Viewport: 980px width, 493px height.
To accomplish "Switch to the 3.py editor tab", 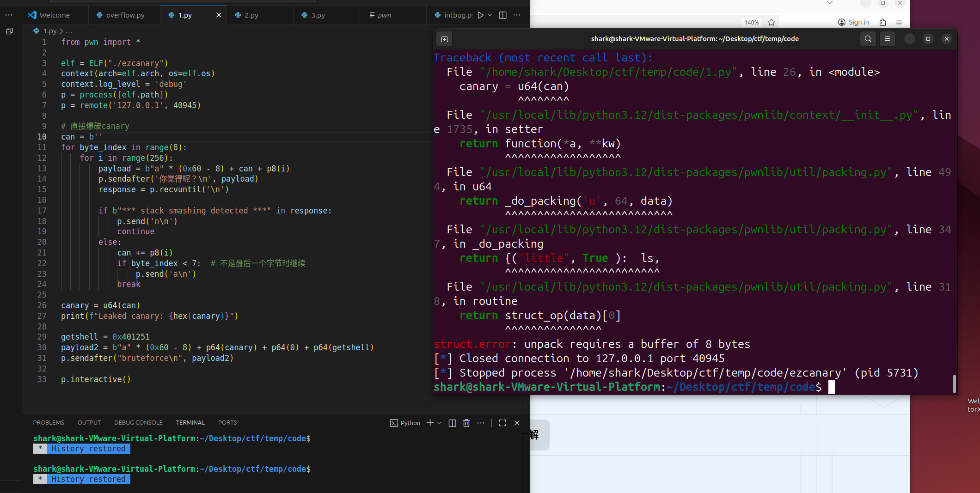I will 313,15.
